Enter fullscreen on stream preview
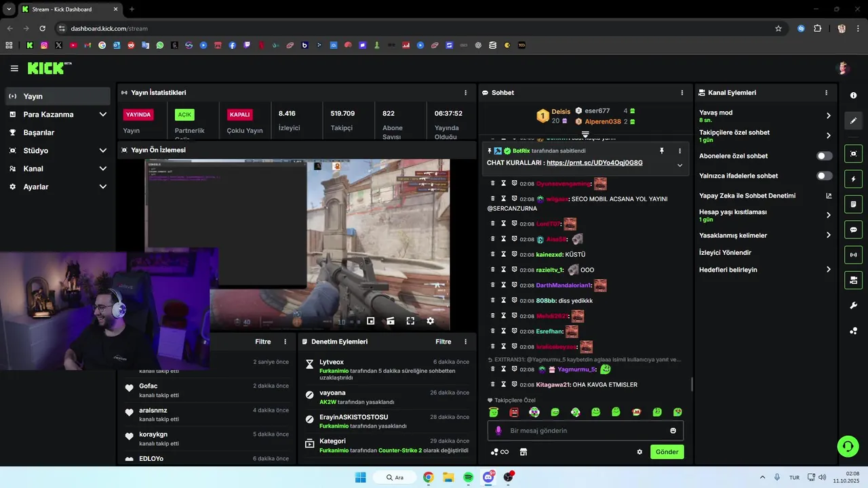This screenshot has width=868, height=488. (x=410, y=321)
